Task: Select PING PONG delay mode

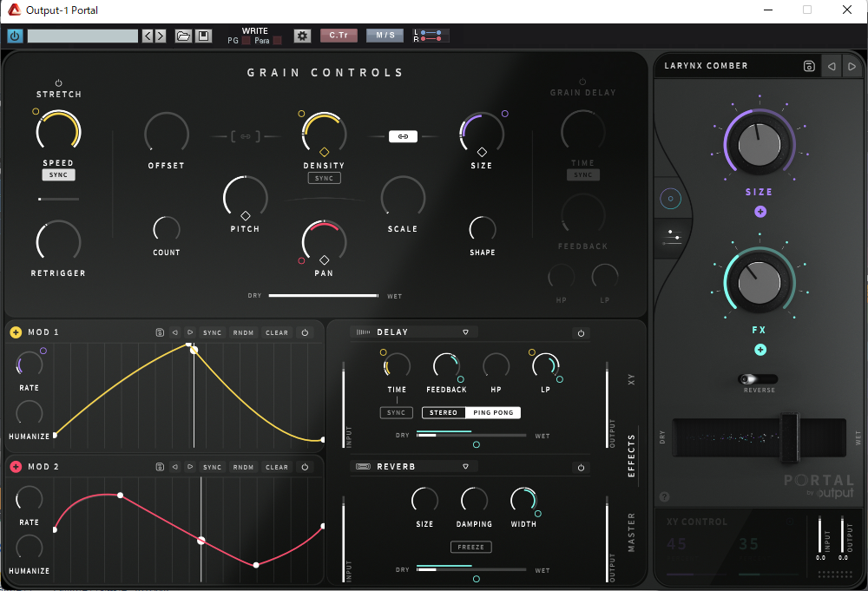Action: click(493, 413)
